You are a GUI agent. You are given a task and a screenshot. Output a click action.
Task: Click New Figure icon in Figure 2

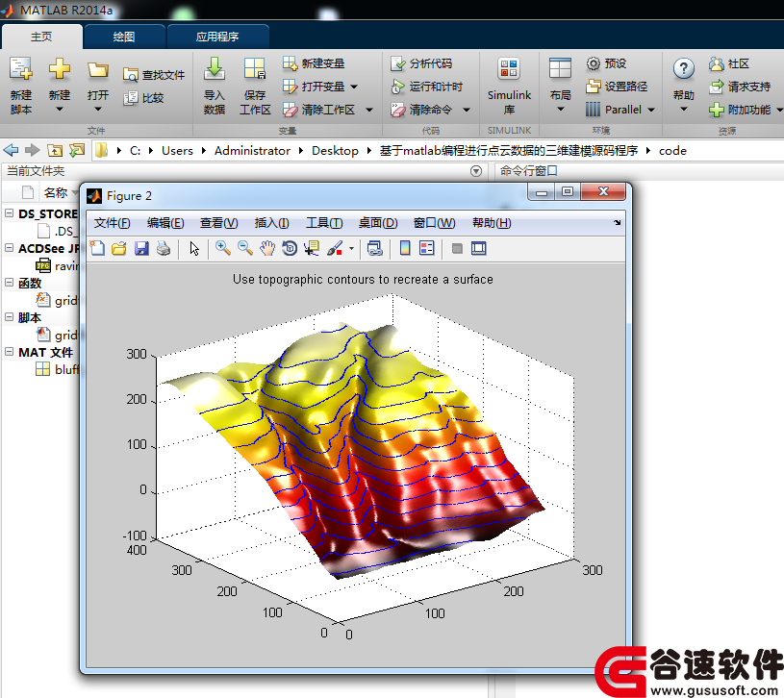tap(97, 248)
